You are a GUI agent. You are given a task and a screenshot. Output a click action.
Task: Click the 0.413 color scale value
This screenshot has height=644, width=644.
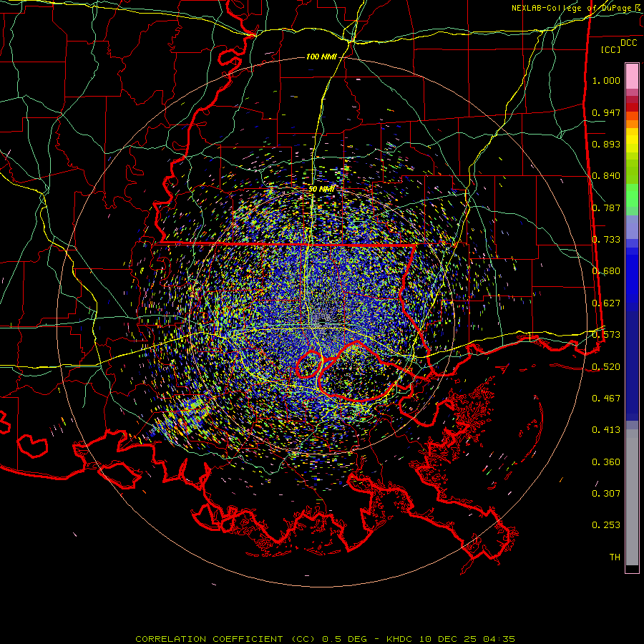[606, 430]
